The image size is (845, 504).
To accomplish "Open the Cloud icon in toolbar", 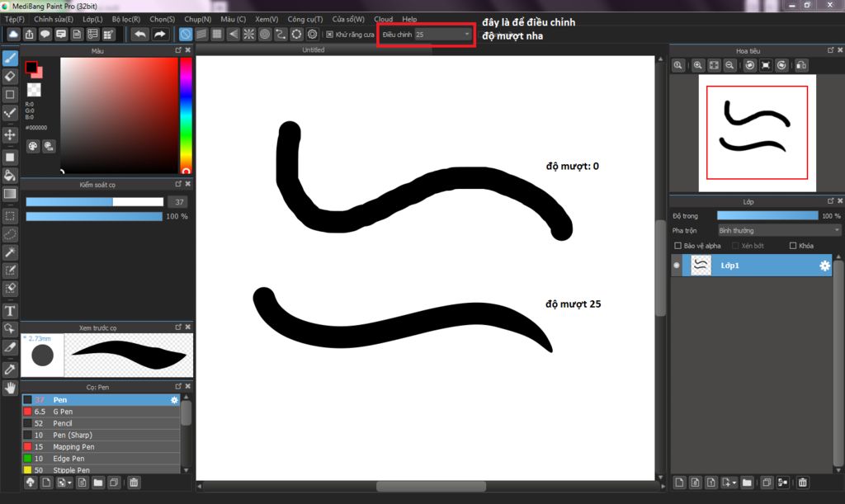I will (x=13, y=35).
